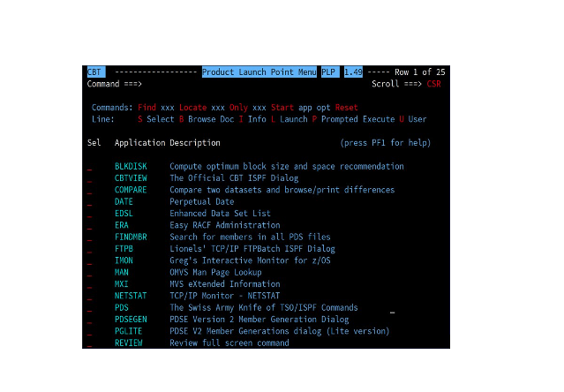Click description 'Perpetual Date'
The width and height of the screenshot is (564, 392).
pyautogui.click(x=202, y=202)
